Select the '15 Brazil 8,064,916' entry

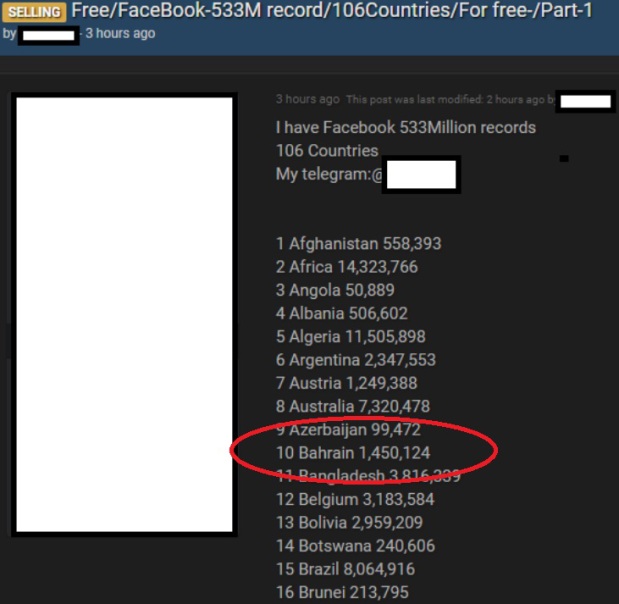[x=345, y=569]
